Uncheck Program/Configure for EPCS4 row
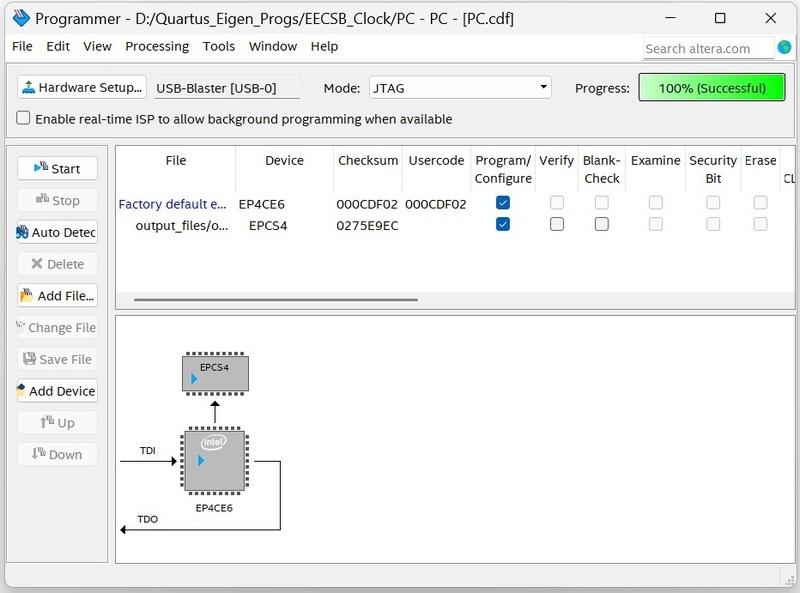This screenshot has width=800, height=593. [x=503, y=224]
